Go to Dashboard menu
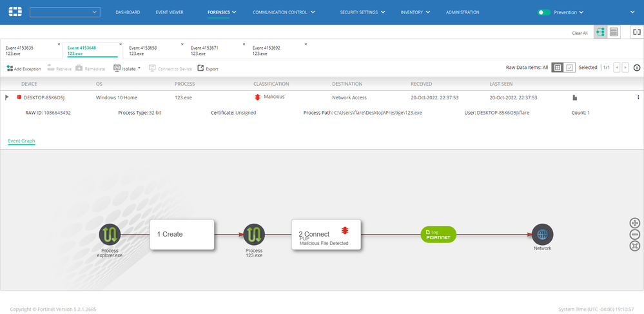The height and width of the screenshot is (314, 644). click(128, 12)
